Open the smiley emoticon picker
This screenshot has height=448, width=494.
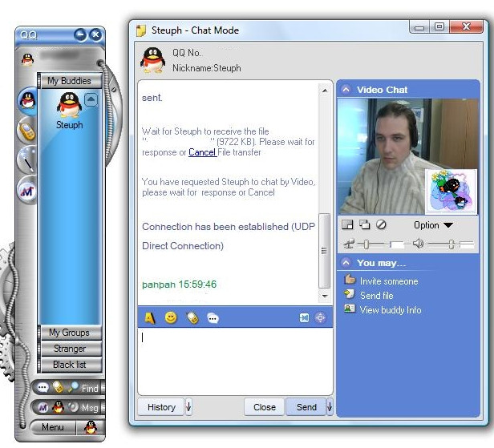[171, 317]
